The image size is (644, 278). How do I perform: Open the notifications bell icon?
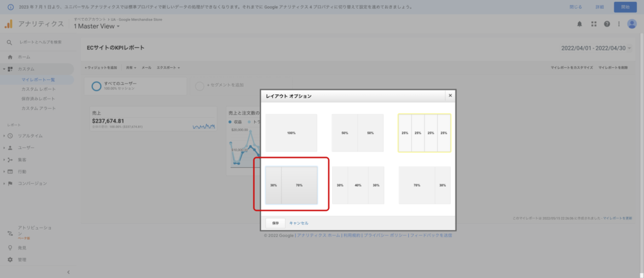579,24
